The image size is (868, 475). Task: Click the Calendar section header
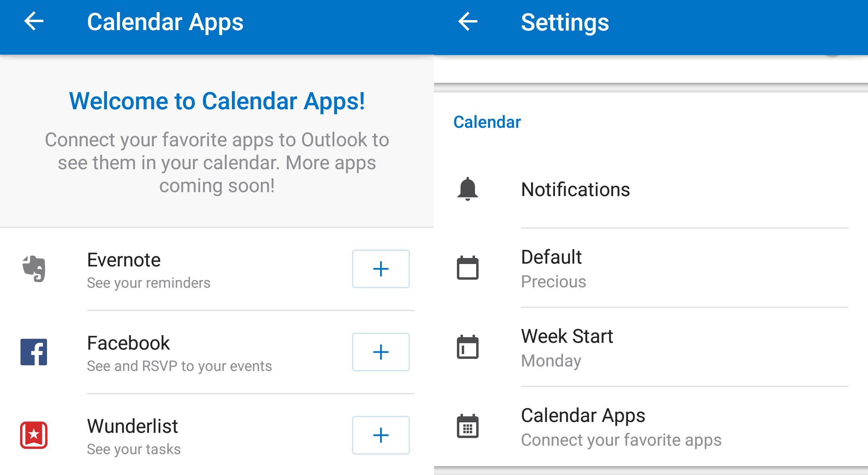487,122
